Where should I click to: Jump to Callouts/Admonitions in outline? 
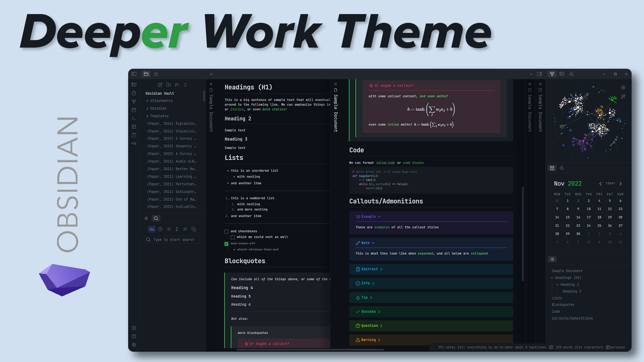click(572, 318)
